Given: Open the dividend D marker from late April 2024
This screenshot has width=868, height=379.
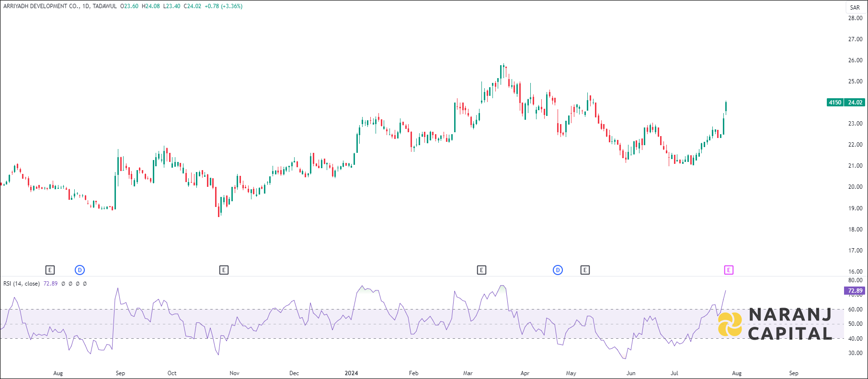Looking at the screenshot, I should point(558,270).
